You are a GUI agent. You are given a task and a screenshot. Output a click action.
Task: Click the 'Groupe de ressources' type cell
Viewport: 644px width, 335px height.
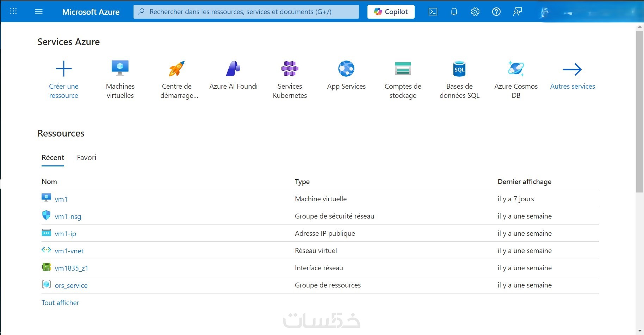[x=328, y=285]
